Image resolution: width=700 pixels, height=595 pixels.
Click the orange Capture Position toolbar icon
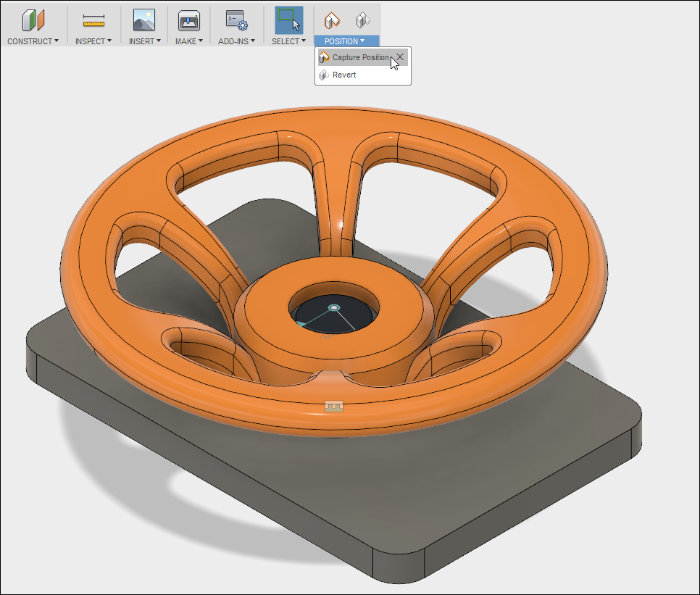coord(331,20)
